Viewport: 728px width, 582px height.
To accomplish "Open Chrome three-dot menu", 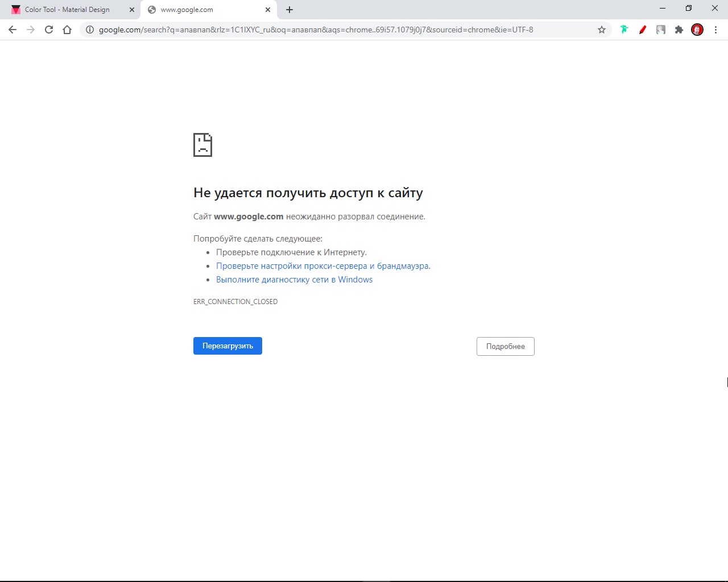I will pyautogui.click(x=715, y=30).
